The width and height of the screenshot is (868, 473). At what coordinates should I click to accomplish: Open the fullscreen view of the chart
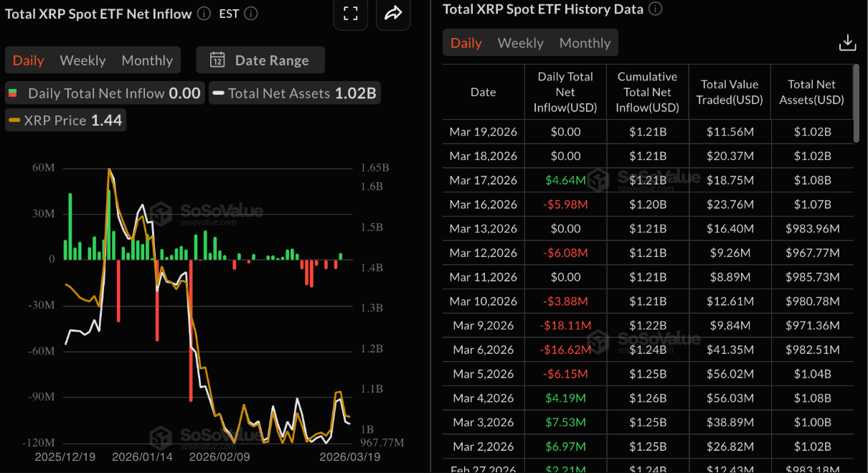tap(350, 14)
